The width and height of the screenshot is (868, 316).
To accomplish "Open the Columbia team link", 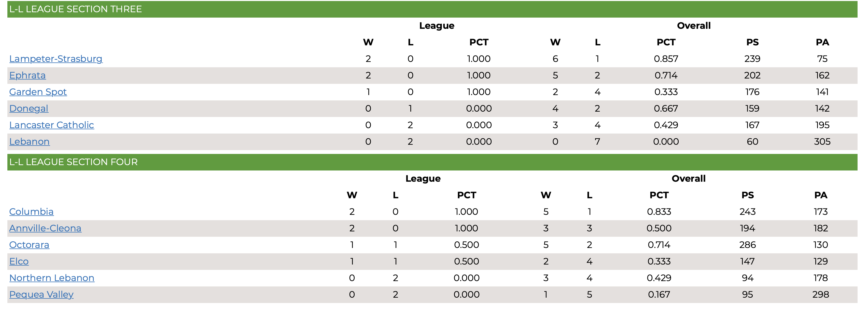I will tap(31, 212).
